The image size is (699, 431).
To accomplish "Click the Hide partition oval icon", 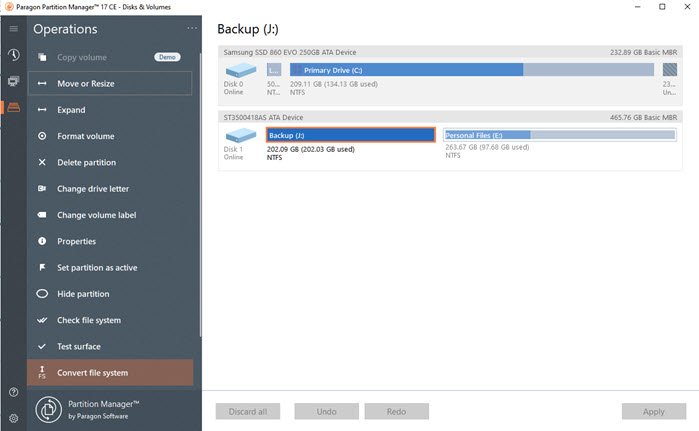I will click(42, 294).
